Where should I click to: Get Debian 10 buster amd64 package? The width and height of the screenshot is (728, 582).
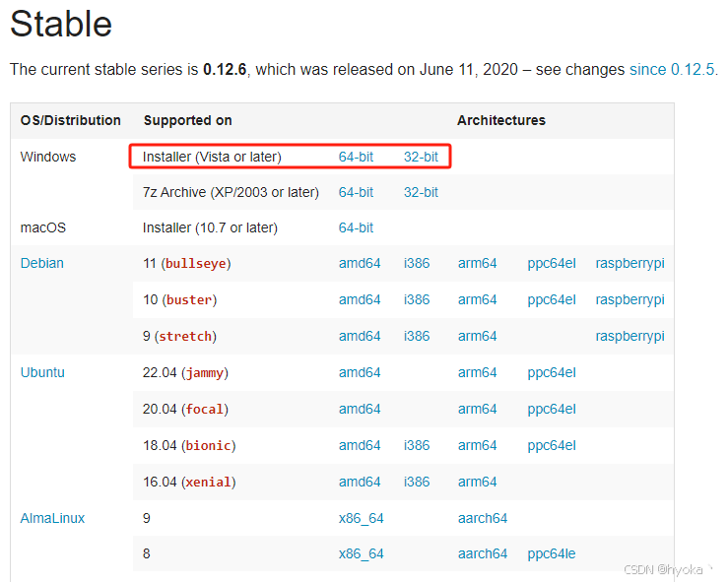tap(360, 299)
